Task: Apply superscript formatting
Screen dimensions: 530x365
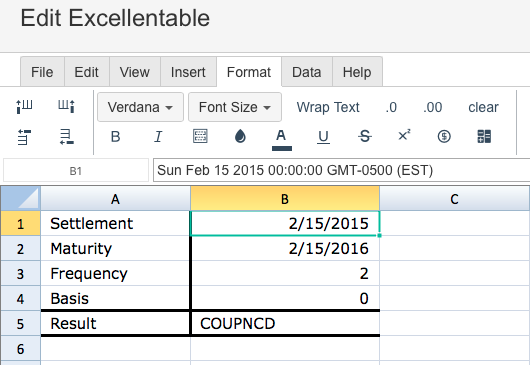Action: pos(404,136)
